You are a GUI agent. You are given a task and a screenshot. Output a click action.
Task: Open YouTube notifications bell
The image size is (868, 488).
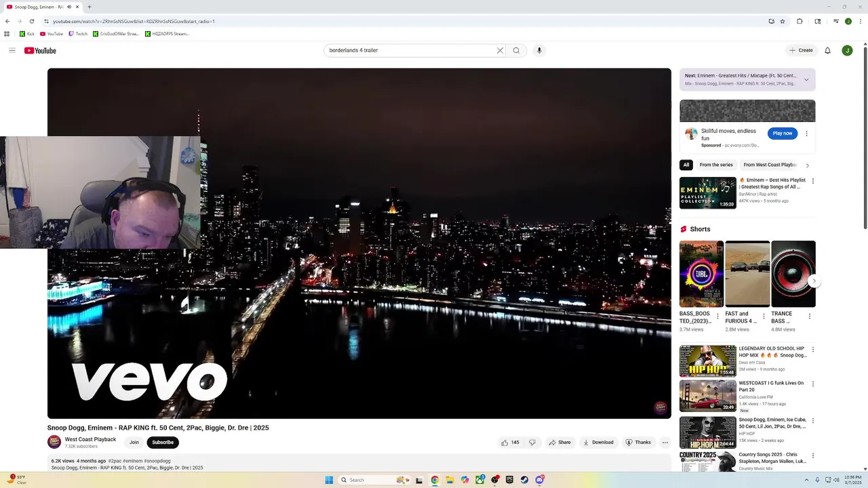click(827, 50)
